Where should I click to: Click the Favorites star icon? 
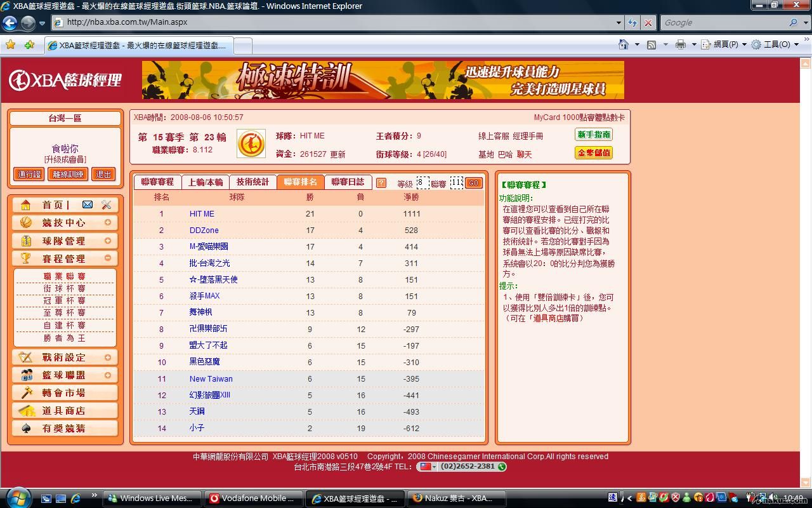(x=10, y=44)
